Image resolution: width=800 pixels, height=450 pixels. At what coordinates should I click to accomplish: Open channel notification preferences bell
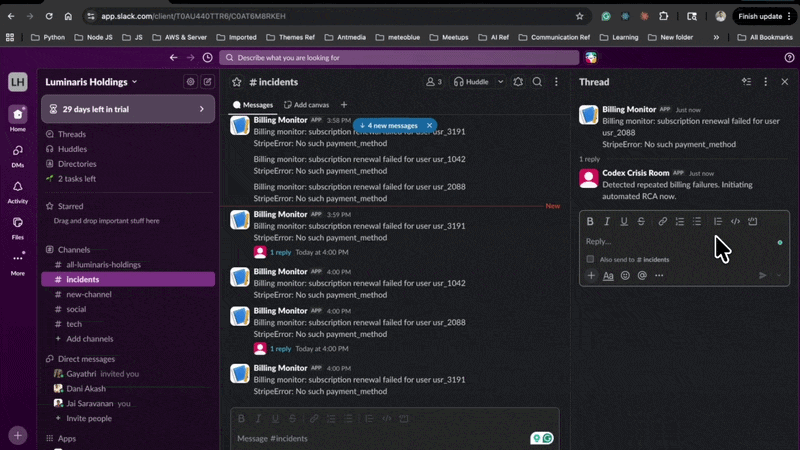[518, 82]
